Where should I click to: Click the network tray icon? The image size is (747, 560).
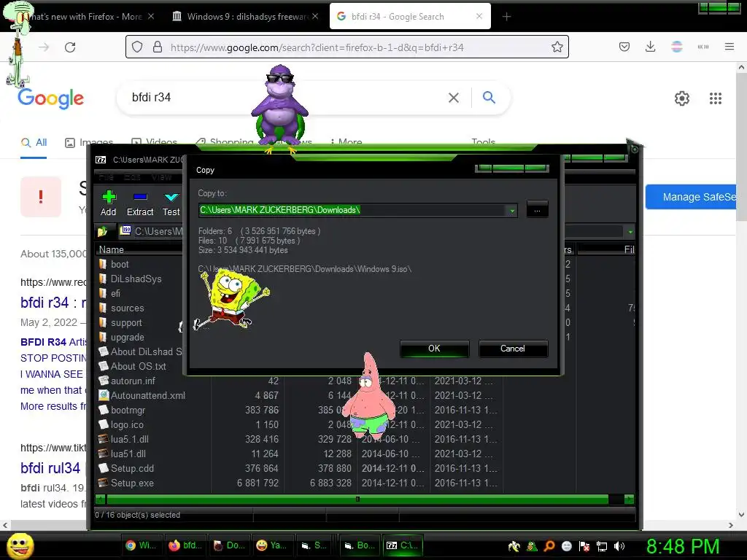(x=602, y=546)
